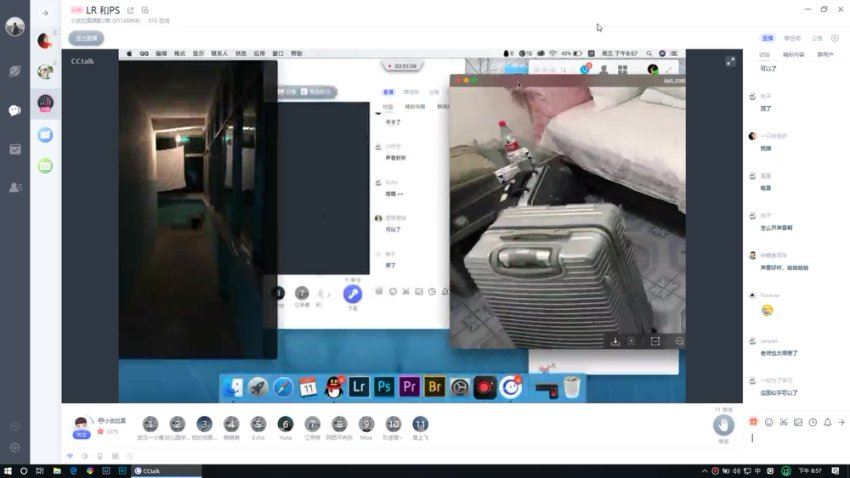This screenshot has height=478, width=850.
Task: Expand the live video to full screen
Action: pos(730,61)
